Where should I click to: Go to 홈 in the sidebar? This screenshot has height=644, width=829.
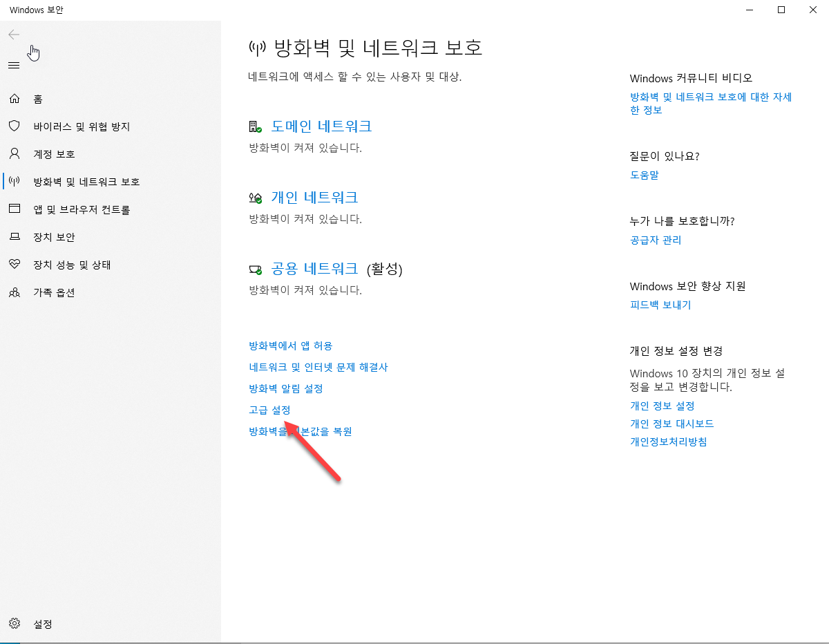pos(39,99)
